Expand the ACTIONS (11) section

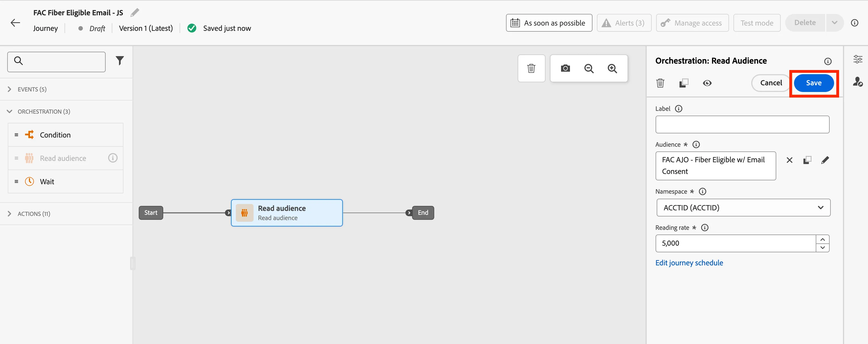coord(66,214)
